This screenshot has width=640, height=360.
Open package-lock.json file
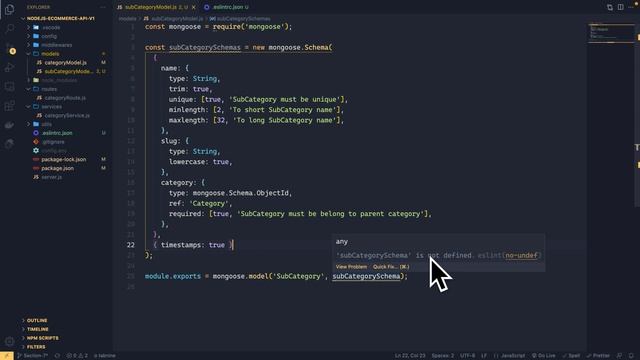(65, 160)
